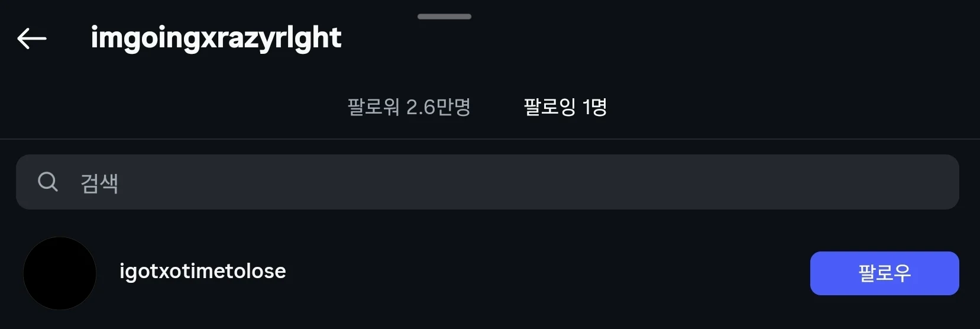
Task: Switch to the 팔로워 2.6만명 tab
Action: (409, 107)
